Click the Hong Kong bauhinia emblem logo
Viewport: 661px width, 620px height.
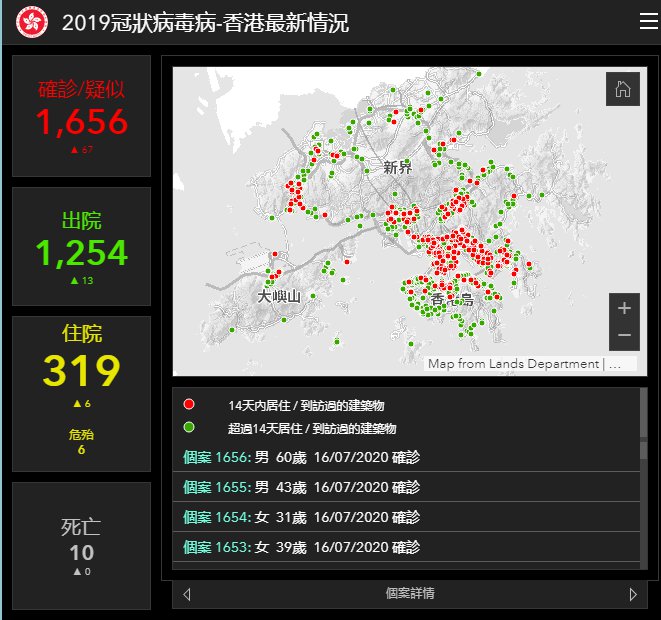click(32, 22)
